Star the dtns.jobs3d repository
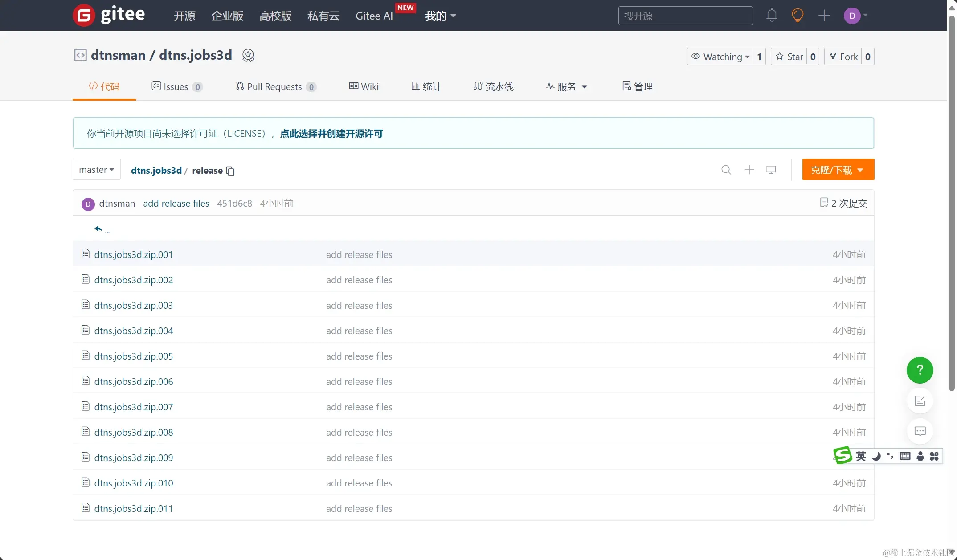Viewport: 957px width, 560px height. (789, 57)
